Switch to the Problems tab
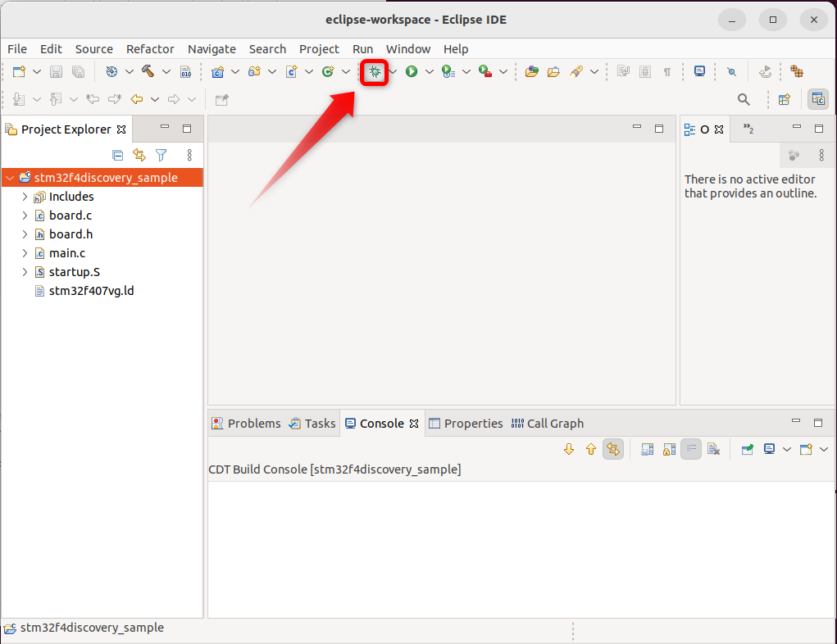 click(247, 423)
